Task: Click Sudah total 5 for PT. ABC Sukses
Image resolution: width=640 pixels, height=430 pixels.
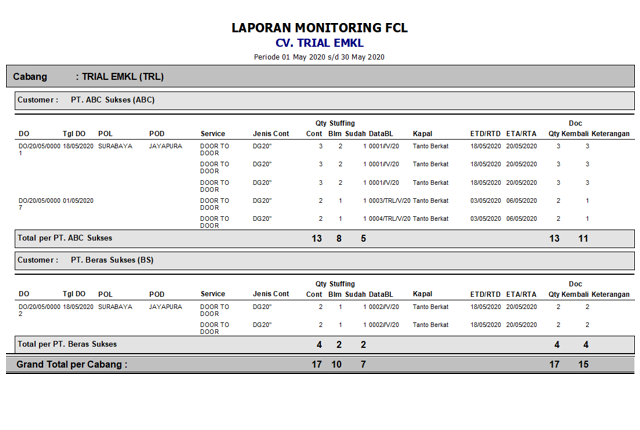Action: tap(363, 239)
